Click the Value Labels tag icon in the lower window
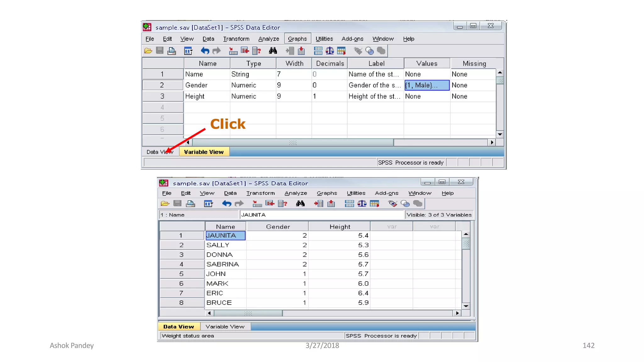This screenshot has height=362, width=644. click(x=392, y=204)
